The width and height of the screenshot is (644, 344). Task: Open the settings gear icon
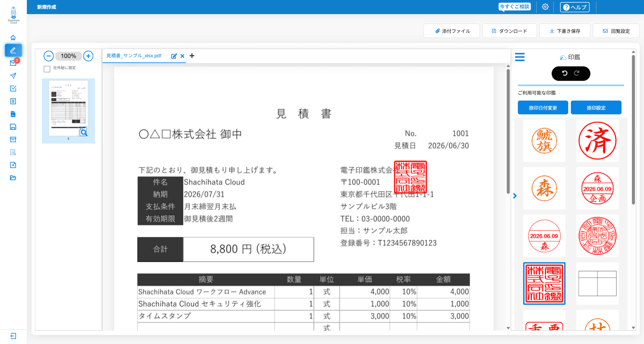click(x=545, y=7)
